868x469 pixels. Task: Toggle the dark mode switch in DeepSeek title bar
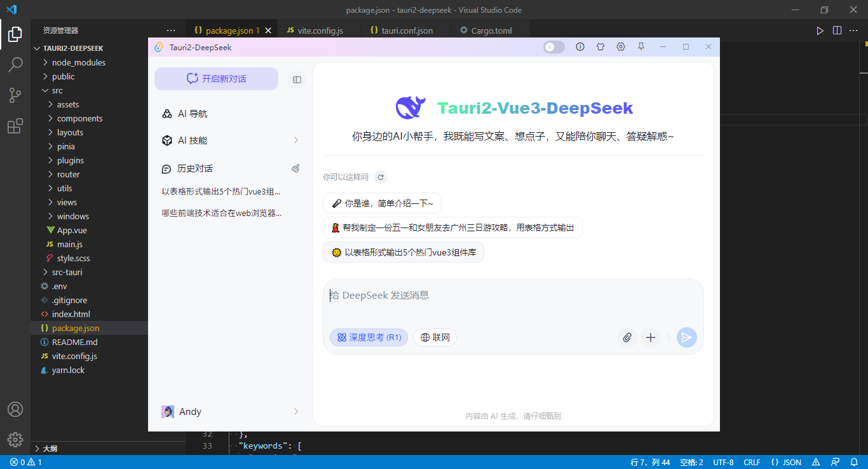(554, 47)
